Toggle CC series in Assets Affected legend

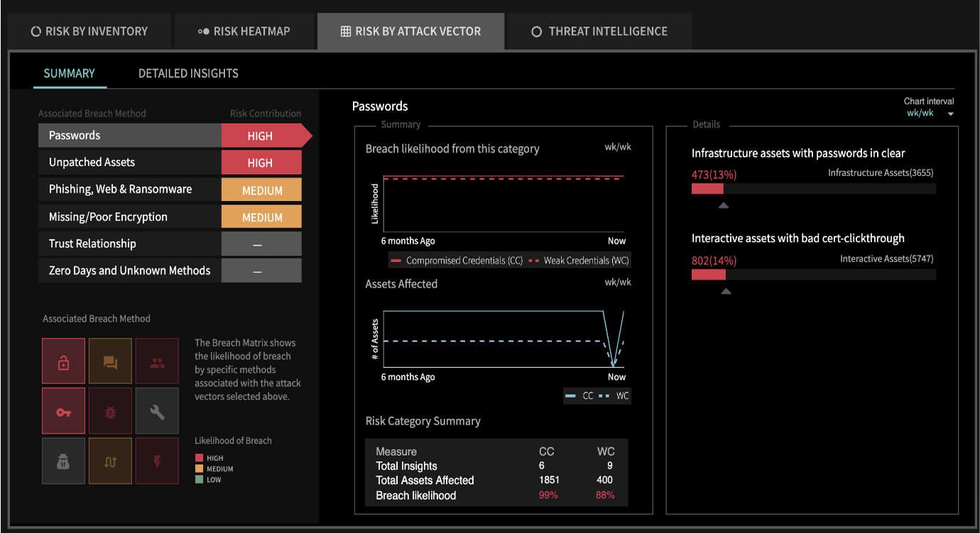click(580, 395)
